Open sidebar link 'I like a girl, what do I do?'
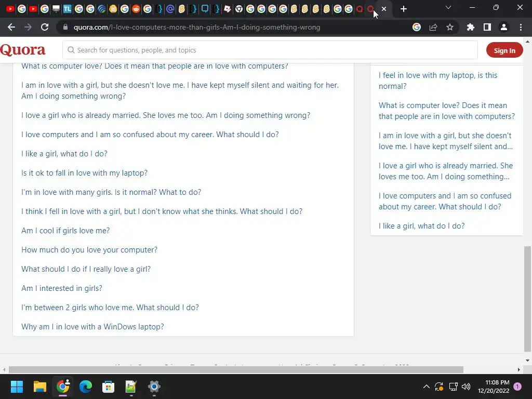The height and width of the screenshot is (399, 532). coord(421,226)
